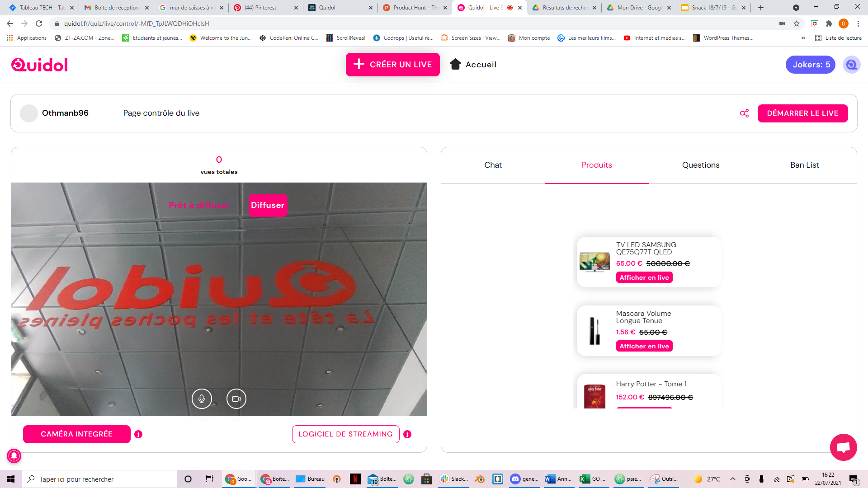Mute the microphone on the video preview
The image size is (868, 488).
pos(202,399)
